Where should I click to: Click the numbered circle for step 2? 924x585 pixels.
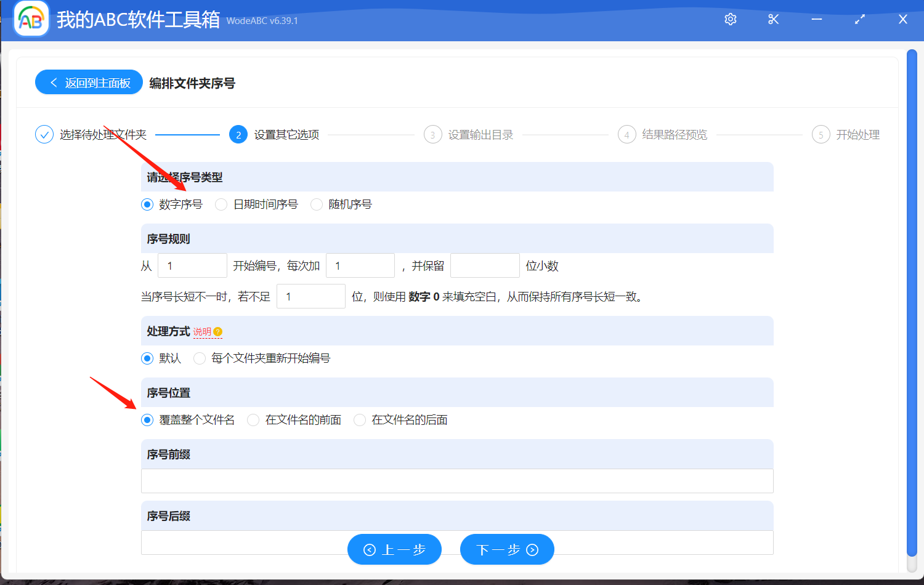pos(238,134)
